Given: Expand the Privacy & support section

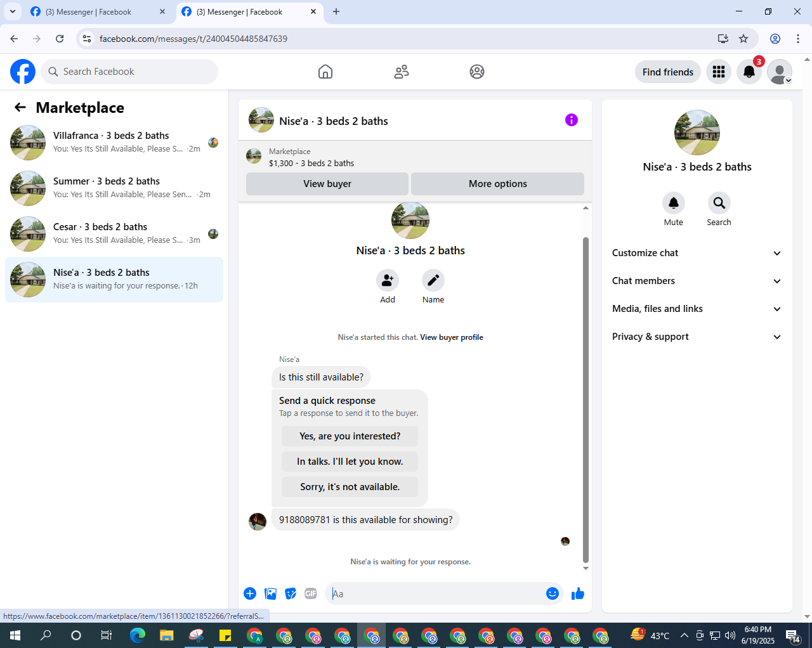Looking at the screenshot, I should [697, 337].
